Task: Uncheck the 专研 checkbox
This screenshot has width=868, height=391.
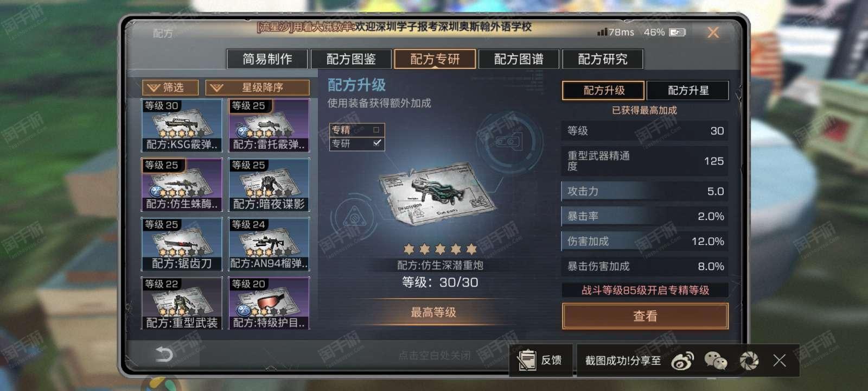Action: point(377,143)
